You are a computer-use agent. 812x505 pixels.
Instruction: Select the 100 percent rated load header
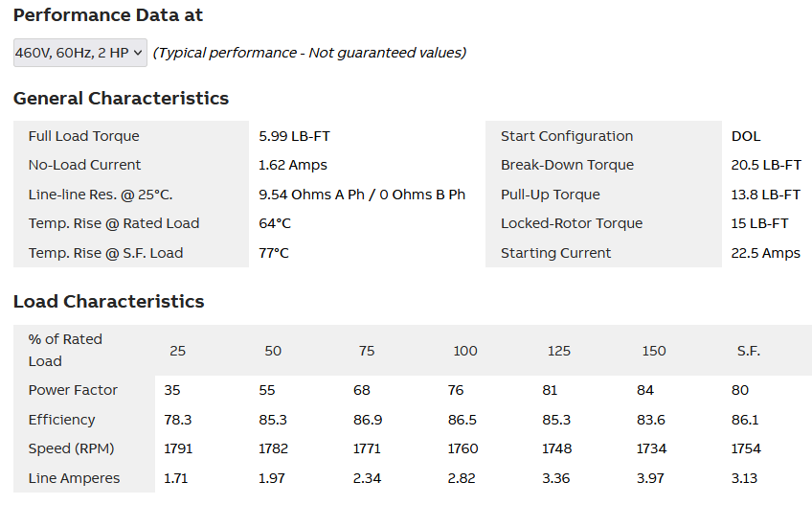(x=464, y=351)
